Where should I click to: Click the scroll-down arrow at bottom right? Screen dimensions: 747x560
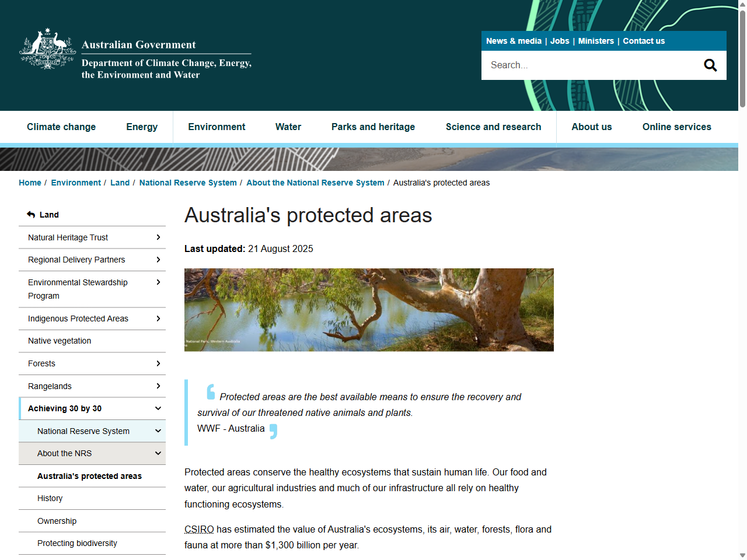(x=741, y=555)
